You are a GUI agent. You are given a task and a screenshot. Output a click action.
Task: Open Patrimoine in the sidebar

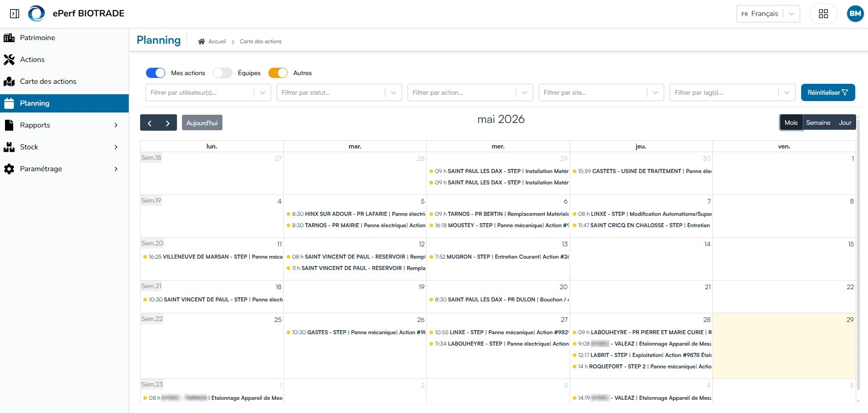[x=64, y=38]
